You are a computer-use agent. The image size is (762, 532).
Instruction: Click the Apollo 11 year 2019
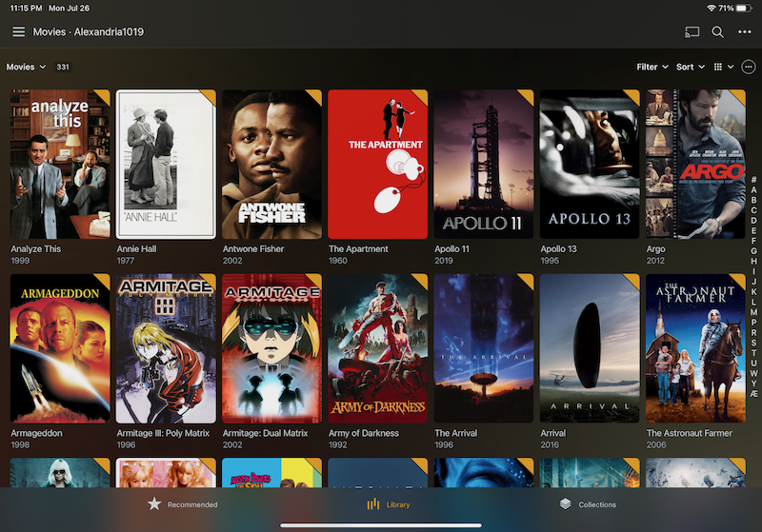(444, 261)
